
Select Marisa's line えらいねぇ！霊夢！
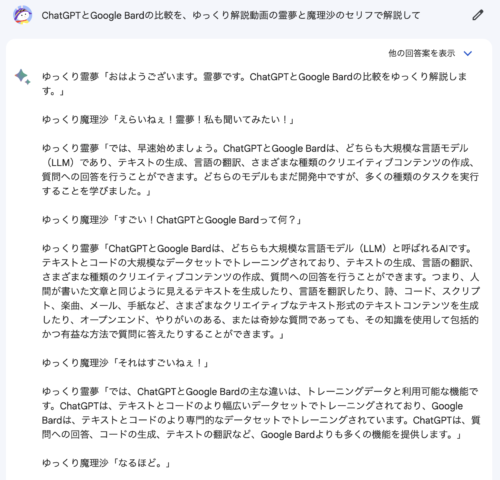[168, 120]
